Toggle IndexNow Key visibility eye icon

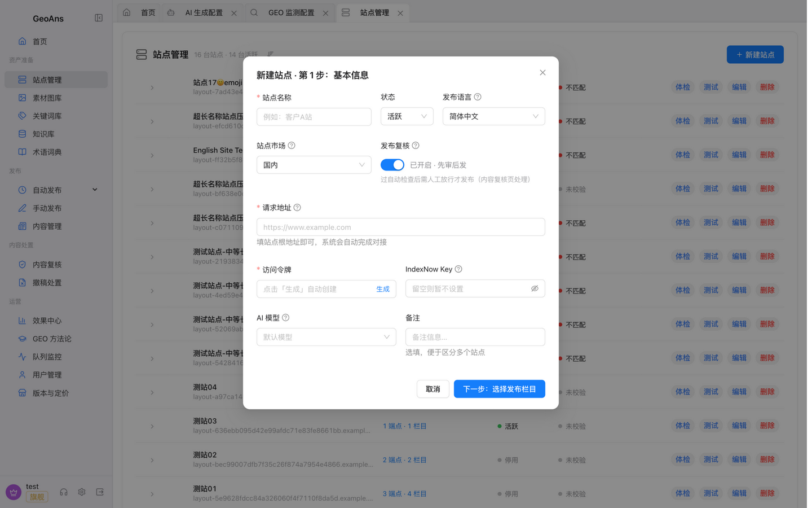(535, 289)
